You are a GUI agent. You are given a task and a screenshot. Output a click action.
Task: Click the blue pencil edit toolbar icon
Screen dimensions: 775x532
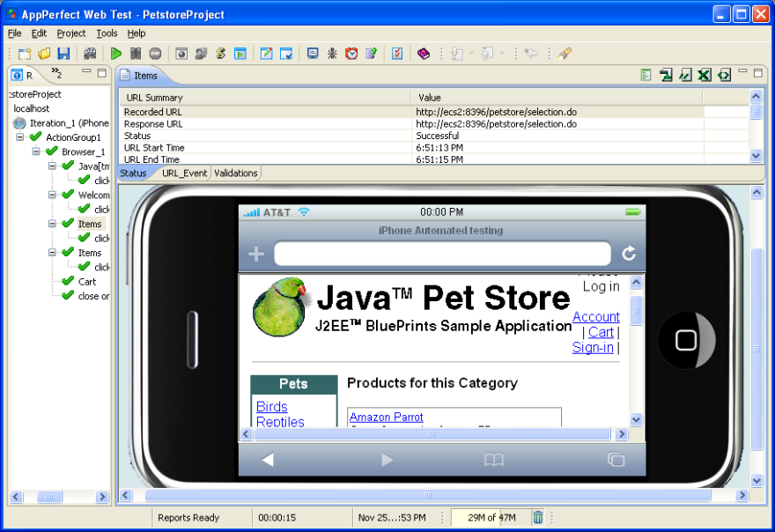(x=266, y=54)
